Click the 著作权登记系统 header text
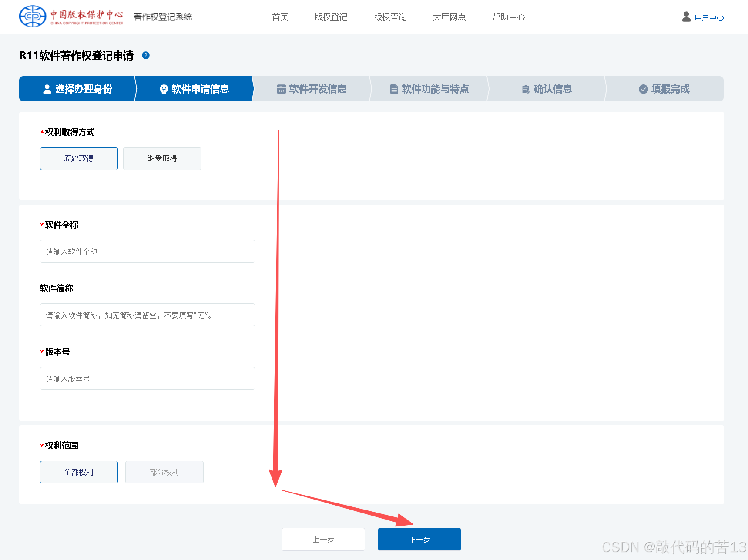This screenshot has height=560, width=748. [x=163, y=17]
